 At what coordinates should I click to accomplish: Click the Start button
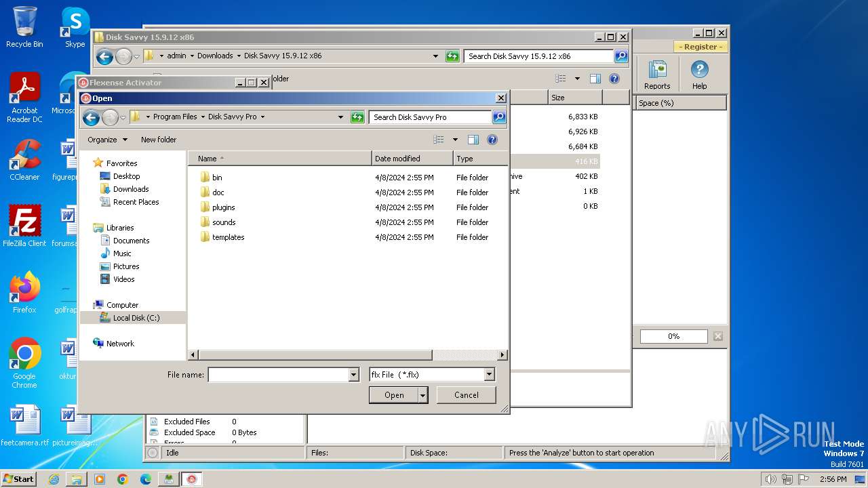coord(19,479)
